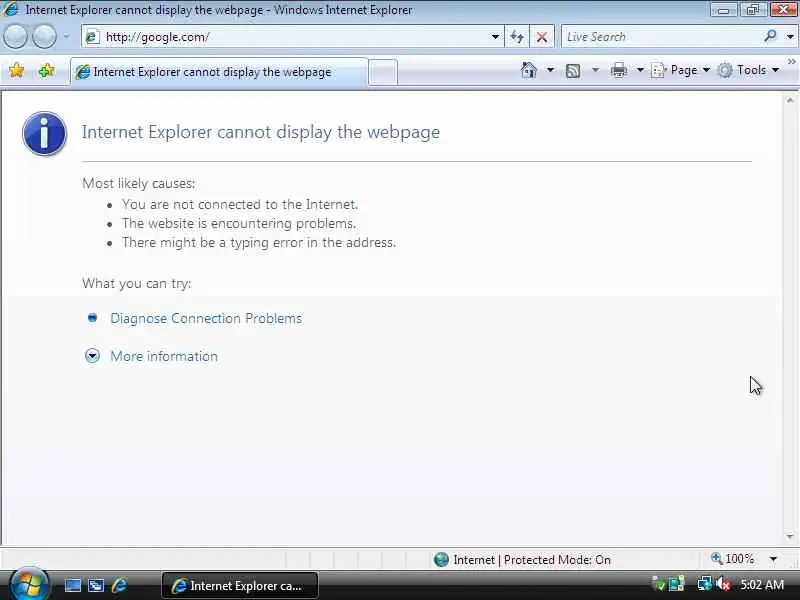Image resolution: width=800 pixels, height=600 pixels.
Task: Expand the Home button dropdown arrow
Action: point(550,70)
